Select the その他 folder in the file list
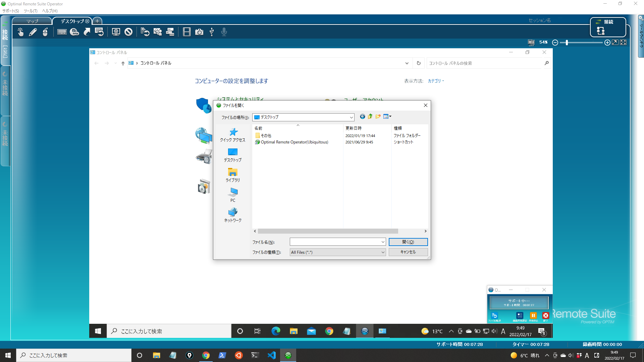The width and height of the screenshot is (644, 362). coord(263,136)
